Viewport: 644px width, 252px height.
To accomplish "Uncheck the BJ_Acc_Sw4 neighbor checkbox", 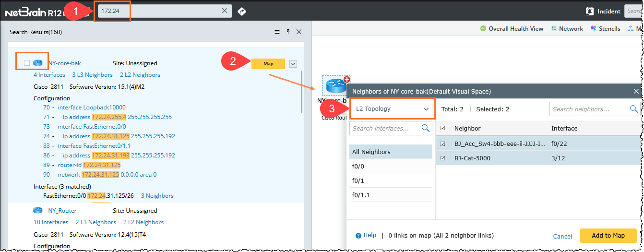I will [443, 144].
